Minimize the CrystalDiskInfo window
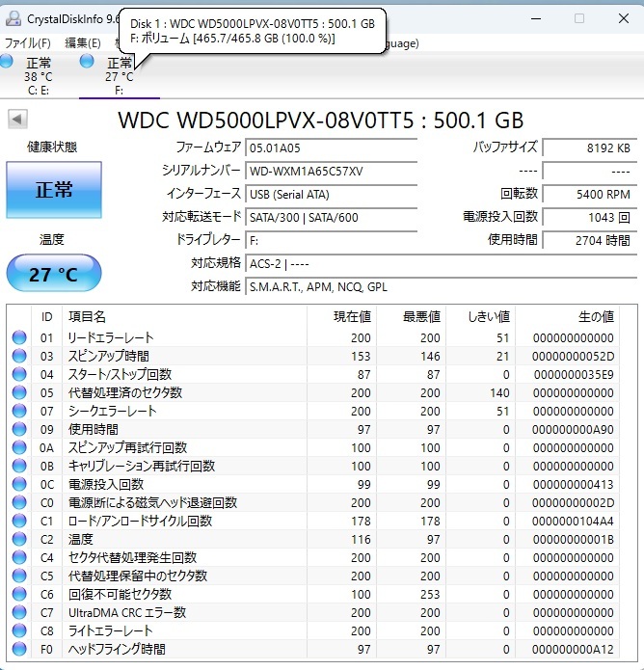Screen dimensions: 644x670 pyautogui.click(x=536, y=18)
